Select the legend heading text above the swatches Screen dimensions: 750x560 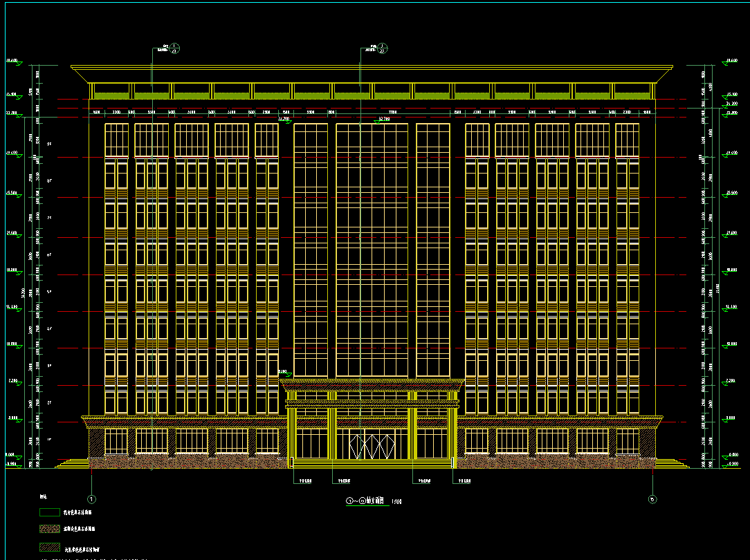point(43,497)
